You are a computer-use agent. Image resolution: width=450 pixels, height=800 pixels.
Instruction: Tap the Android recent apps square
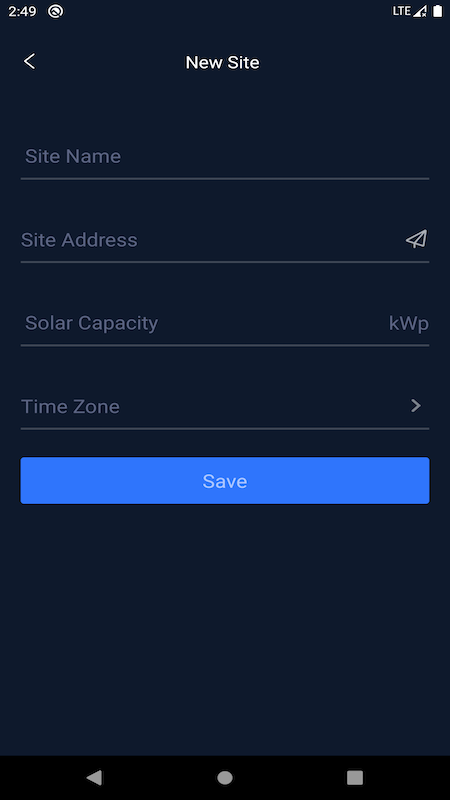point(355,778)
